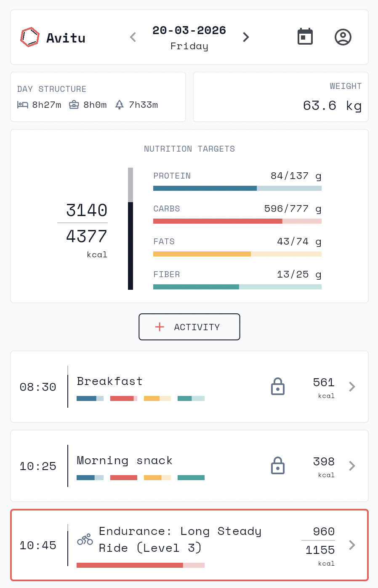Open the Endurance Long Steady Ride details
378x588 pixels.
click(x=351, y=545)
